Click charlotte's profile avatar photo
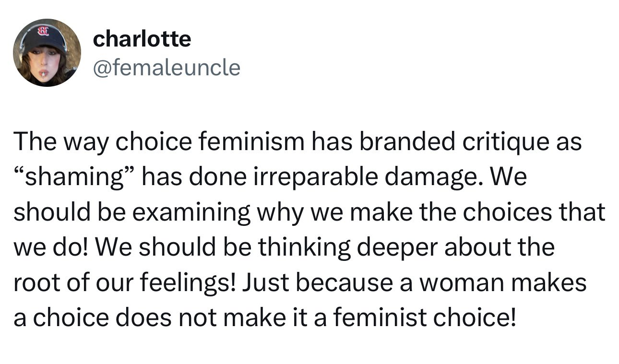Viewport: 619px width, 364px height. pyautogui.click(x=47, y=53)
